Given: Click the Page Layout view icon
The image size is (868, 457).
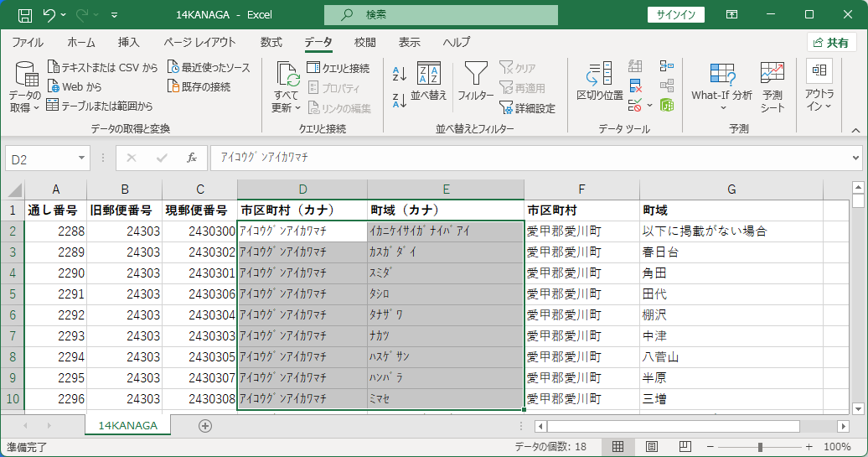Looking at the screenshot, I should coord(652,446).
